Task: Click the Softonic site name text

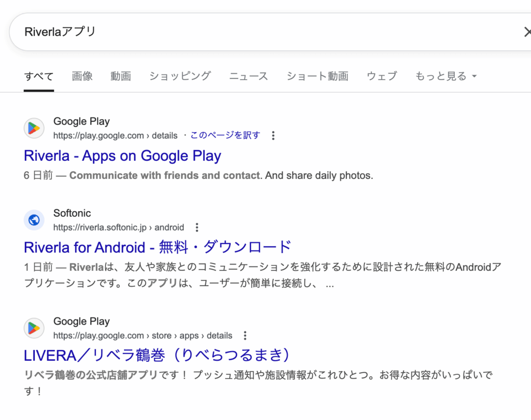Action: tap(72, 213)
